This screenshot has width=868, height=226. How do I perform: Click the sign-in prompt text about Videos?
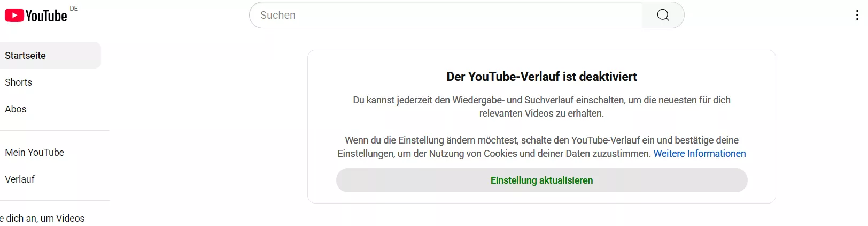[x=43, y=219]
